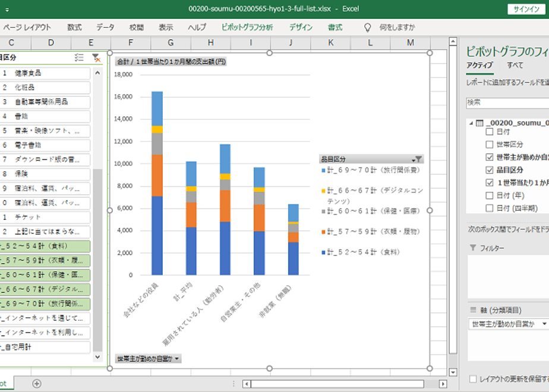549x392 pixels.
Task: Open the ページ レイアウト ribbon tab
Action: coord(27,27)
